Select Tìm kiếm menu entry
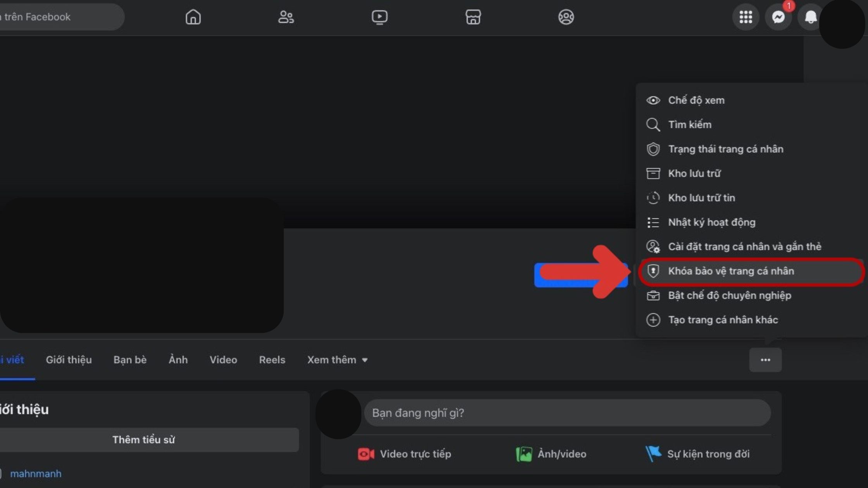This screenshot has width=868, height=488. pyautogui.click(x=751, y=125)
